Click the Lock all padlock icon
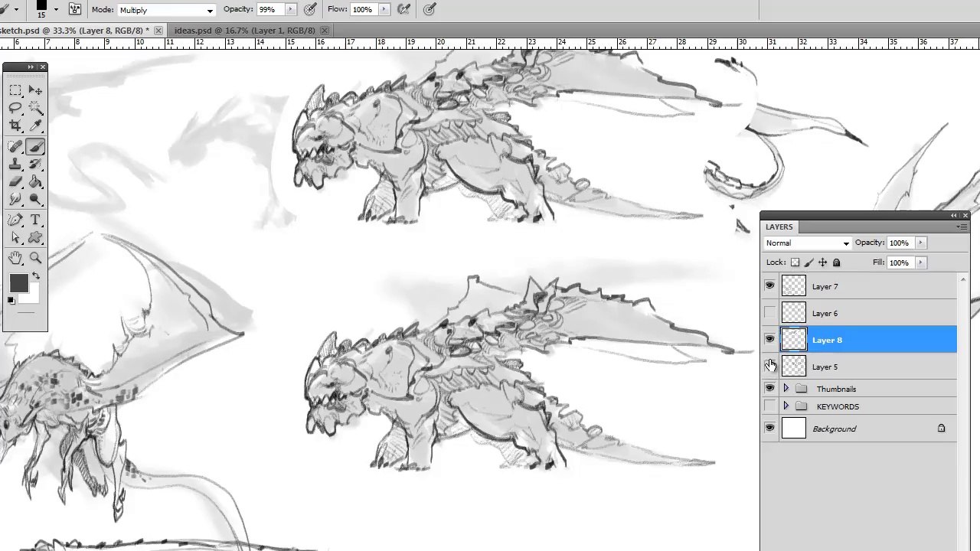980x551 pixels. (x=836, y=262)
